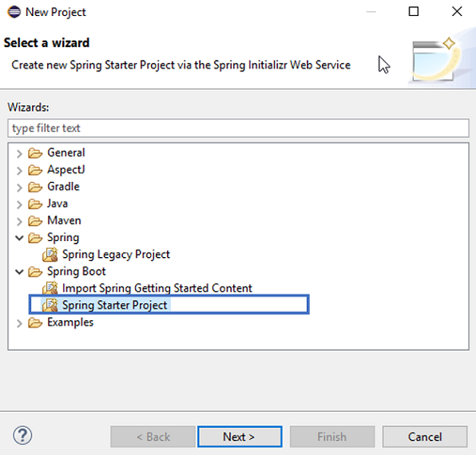This screenshot has height=455, width=476.
Task: Select the Spring tree label
Action: pos(63,238)
